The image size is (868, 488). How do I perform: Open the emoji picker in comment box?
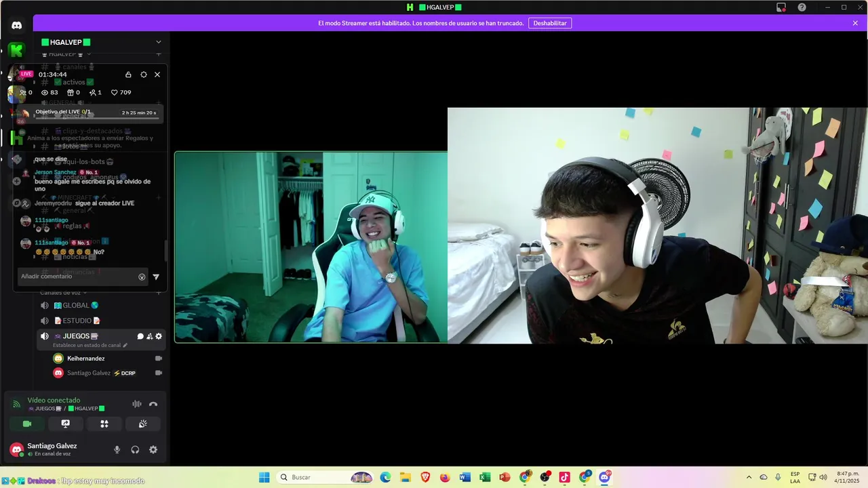142,277
